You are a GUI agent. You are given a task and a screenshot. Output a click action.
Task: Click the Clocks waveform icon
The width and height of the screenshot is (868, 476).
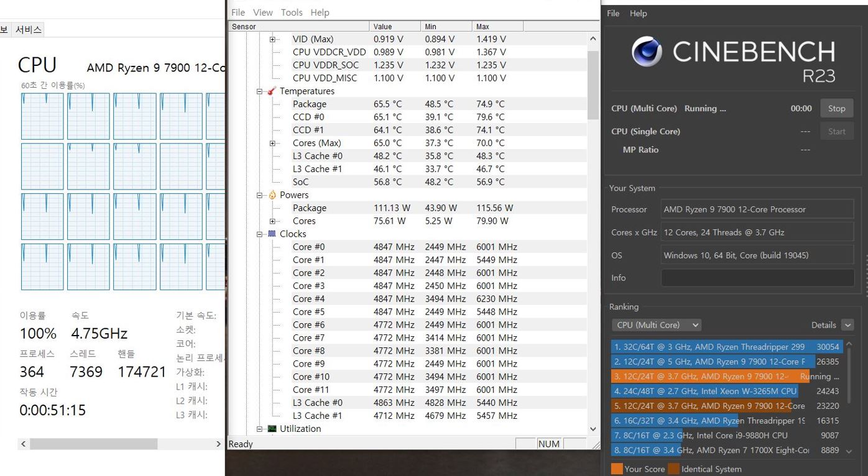[x=272, y=234]
